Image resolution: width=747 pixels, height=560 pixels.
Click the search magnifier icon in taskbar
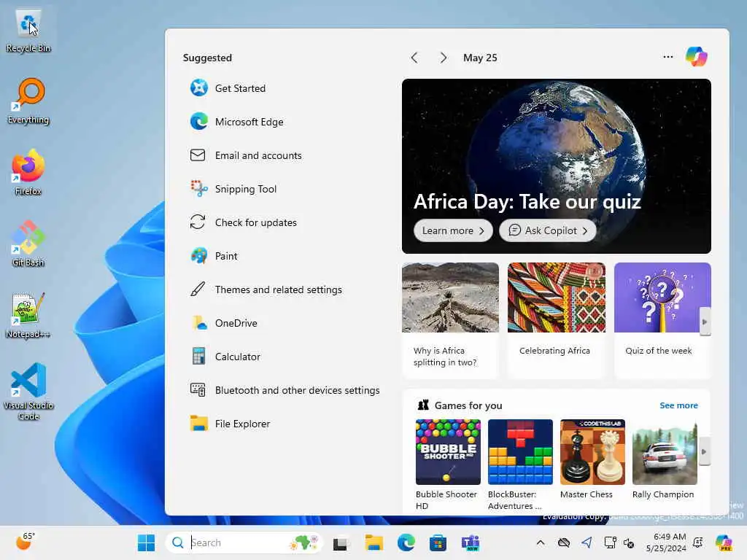[x=178, y=542]
